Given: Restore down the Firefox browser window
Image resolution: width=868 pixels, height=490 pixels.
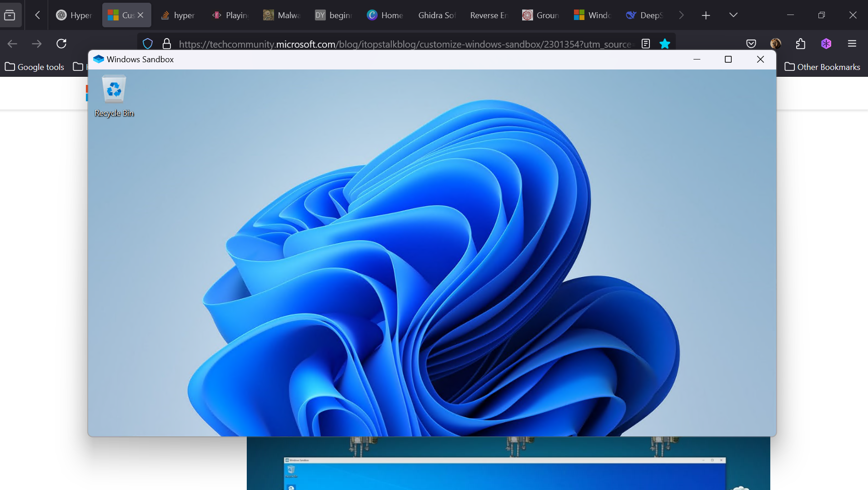Looking at the screenshot, I should point(822,15).
